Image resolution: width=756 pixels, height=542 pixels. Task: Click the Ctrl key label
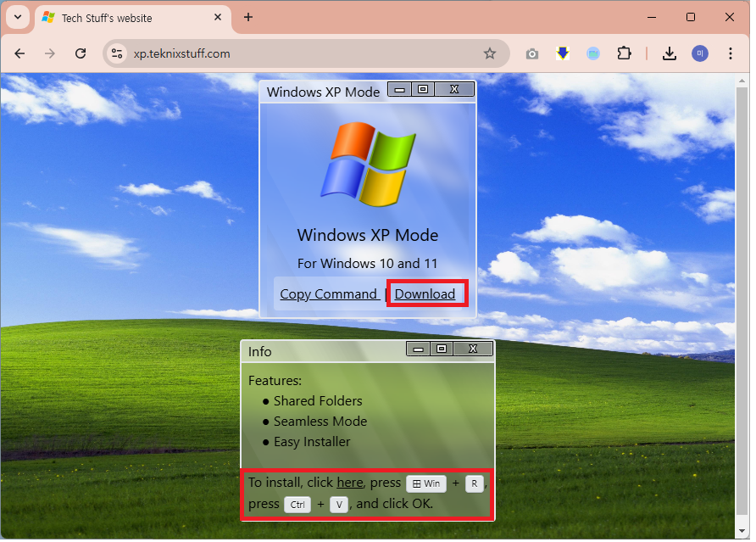point(297,505)
